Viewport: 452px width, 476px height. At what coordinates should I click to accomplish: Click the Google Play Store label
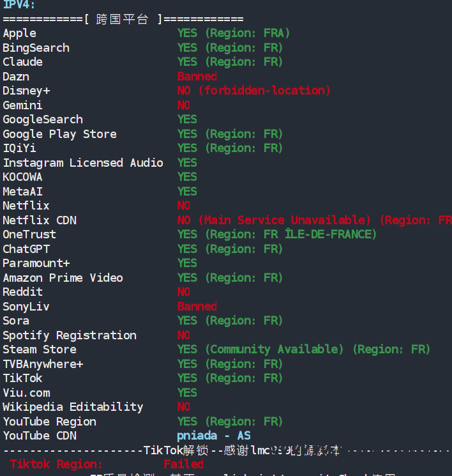click(x=59, y=134)
